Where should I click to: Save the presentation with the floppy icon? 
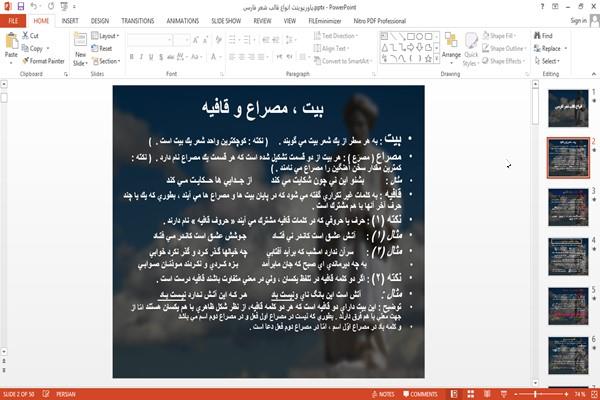tap(21, 7)
